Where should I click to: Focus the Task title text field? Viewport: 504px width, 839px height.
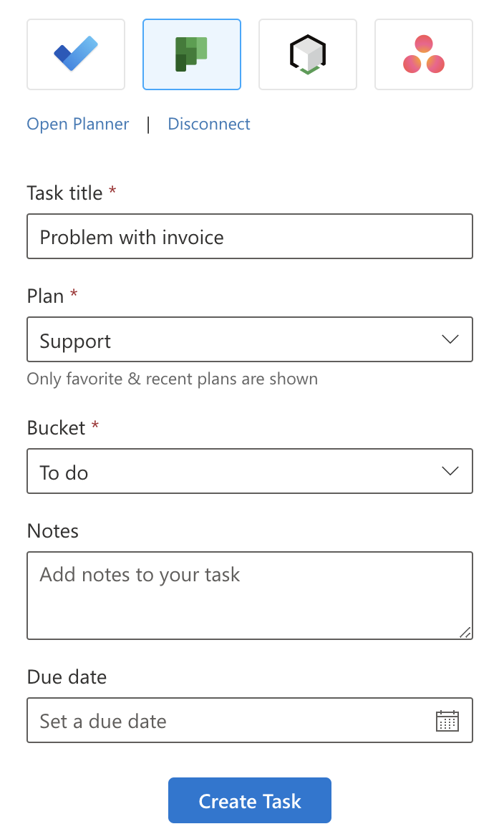[250, 236]
